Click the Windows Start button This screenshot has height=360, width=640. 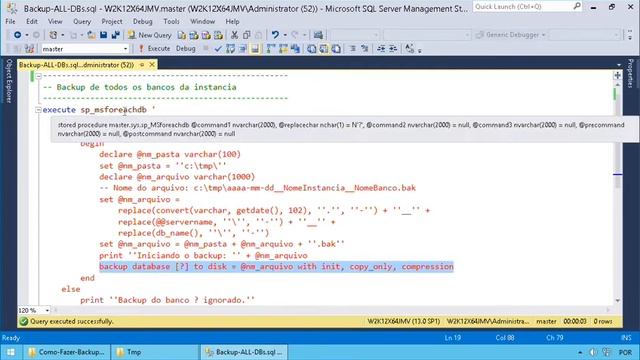(x=10, y=352)
